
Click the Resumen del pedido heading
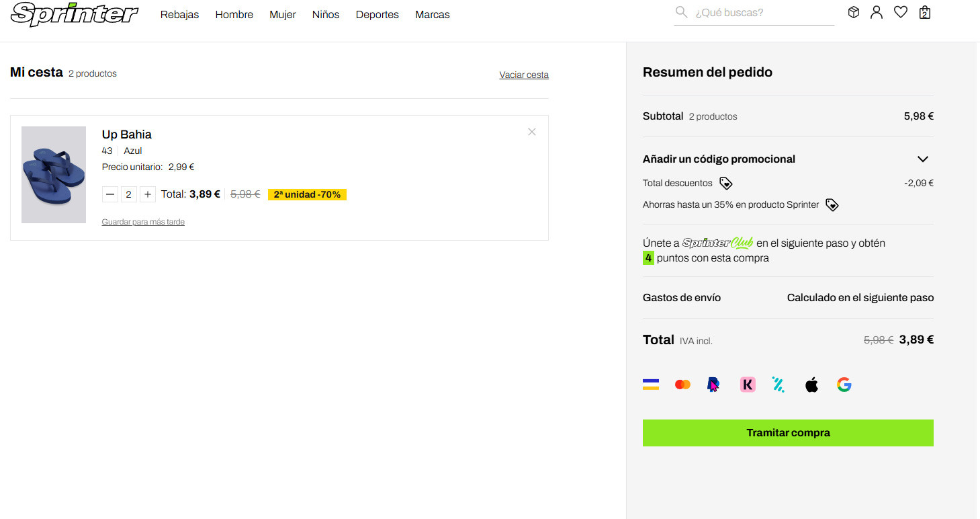click(x=707, y=73)
